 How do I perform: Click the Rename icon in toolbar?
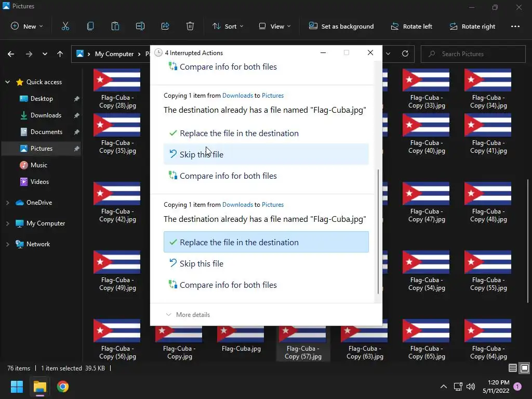140,26
